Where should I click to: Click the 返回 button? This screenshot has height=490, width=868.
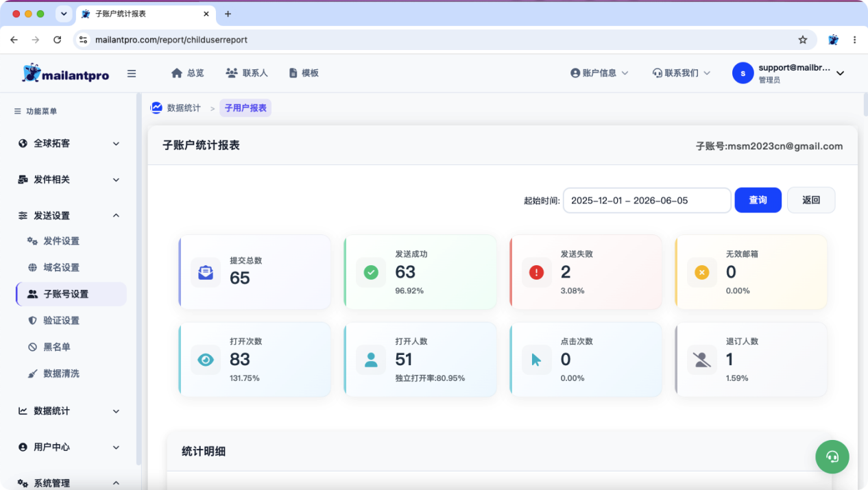pos(811,200)
